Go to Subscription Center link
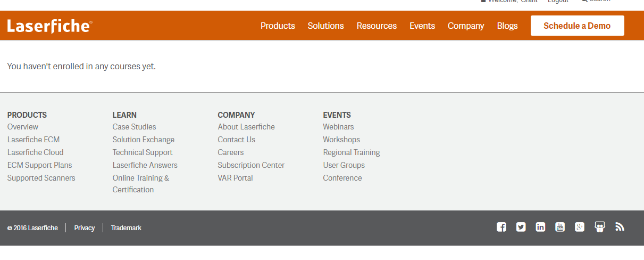Screen dimensions: 644x260 [251, 165]
